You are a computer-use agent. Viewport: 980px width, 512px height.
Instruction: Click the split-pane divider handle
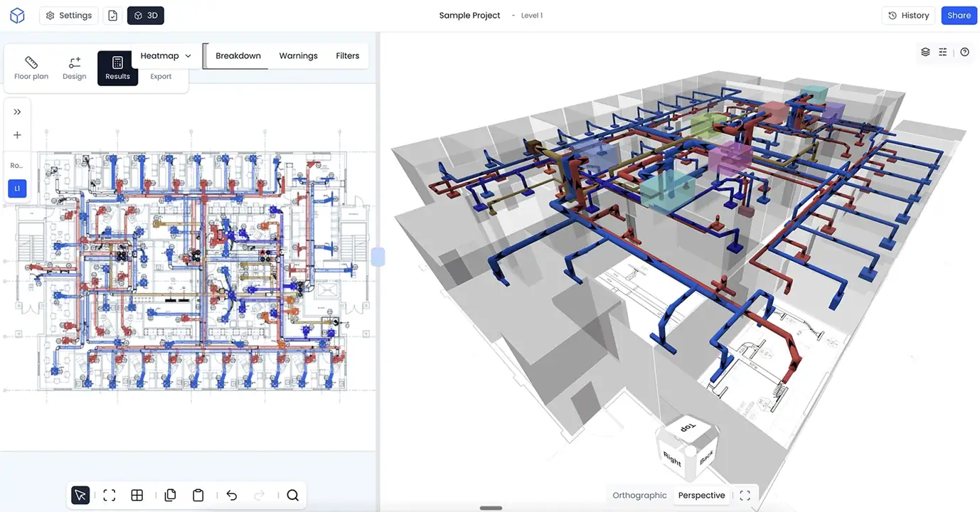point(378,257)
